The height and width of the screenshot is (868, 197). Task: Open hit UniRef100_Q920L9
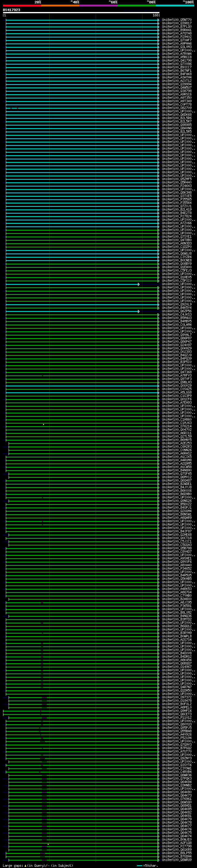click(x=177, y=304)
